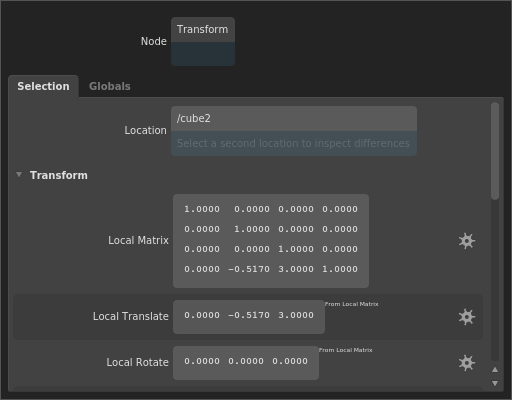Viewport: 512px width, 400px height.
Task: Click the /cube2 location field
Action: click(294, 119)
